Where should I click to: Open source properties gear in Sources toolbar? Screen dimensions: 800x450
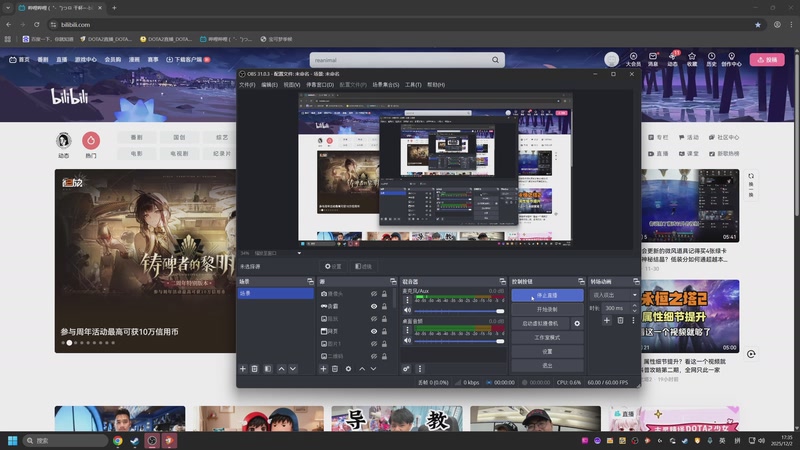tap(348, 369)
